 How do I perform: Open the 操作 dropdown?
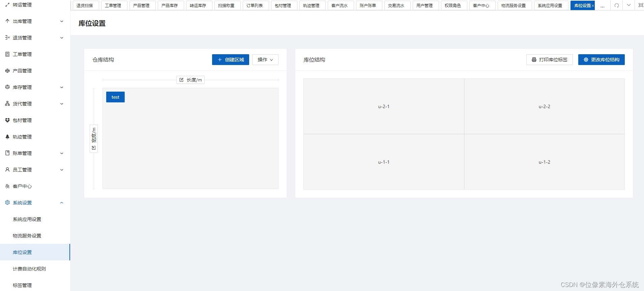(x=265, y=60)
